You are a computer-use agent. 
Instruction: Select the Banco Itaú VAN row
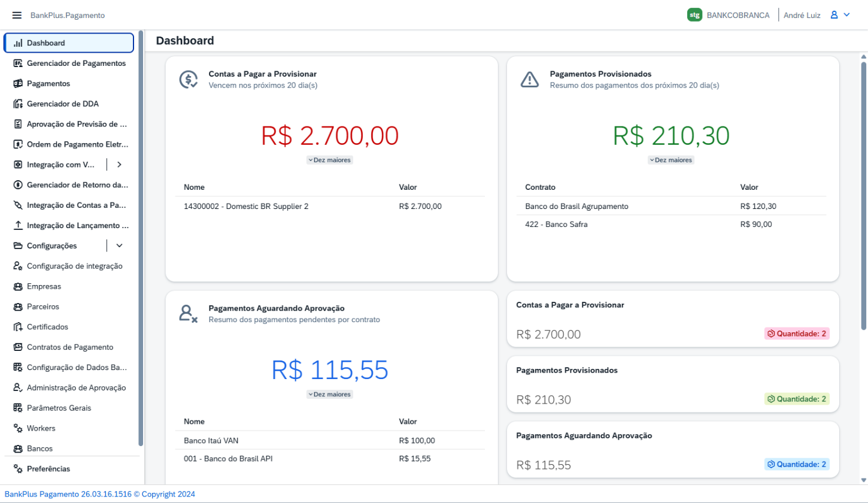pos(330,441)
